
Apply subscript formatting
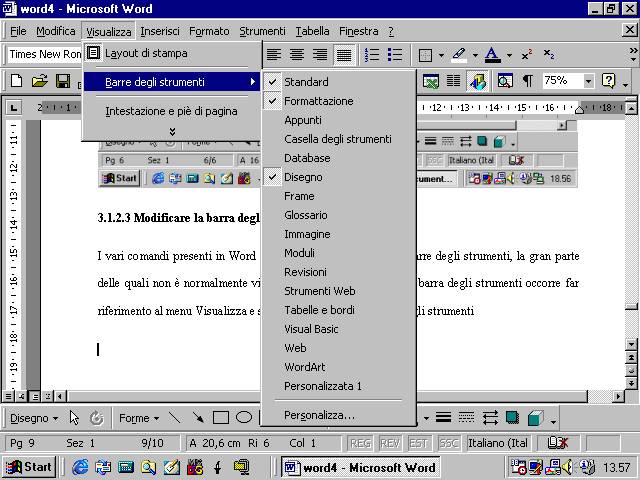pyautogui.click(x=549, y=54)
